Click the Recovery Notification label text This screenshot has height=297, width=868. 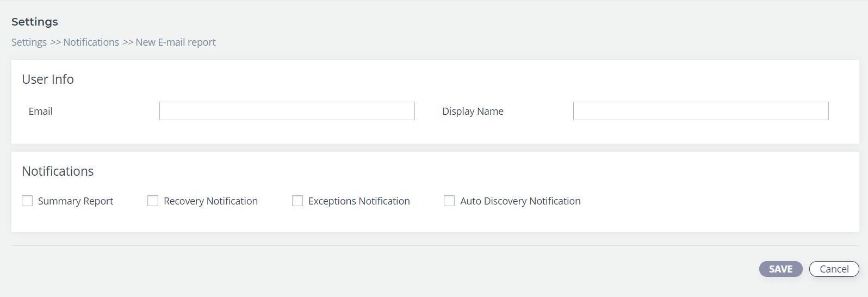(210, 201)
